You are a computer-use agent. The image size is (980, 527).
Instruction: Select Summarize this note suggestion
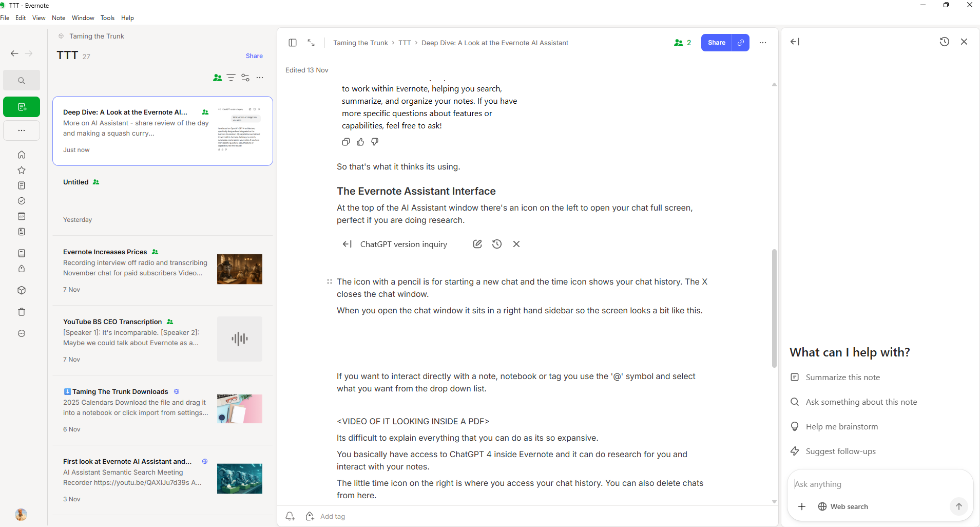pos(835,378)
